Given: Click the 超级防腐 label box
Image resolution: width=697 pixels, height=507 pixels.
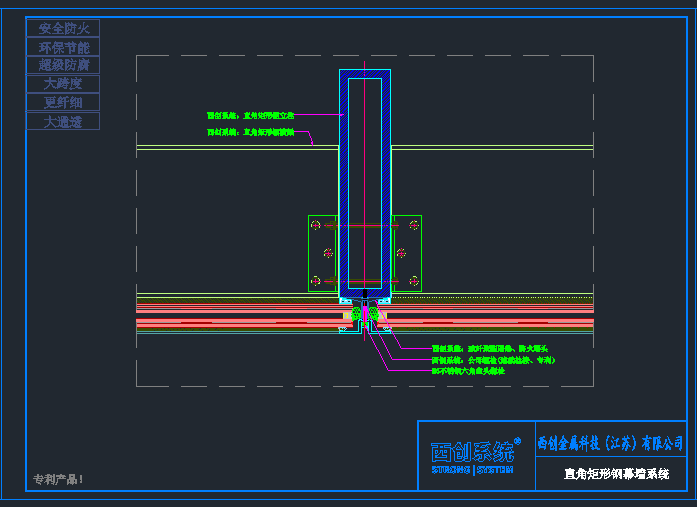Looking at the screenshot, I should [x=63, y=65].
